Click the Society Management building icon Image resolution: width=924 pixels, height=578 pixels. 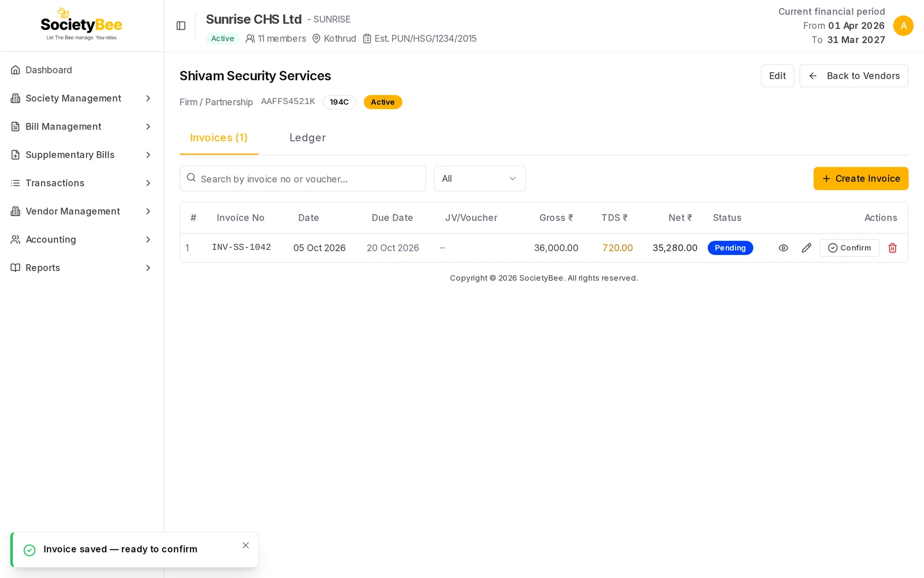[x=16, y=98]
